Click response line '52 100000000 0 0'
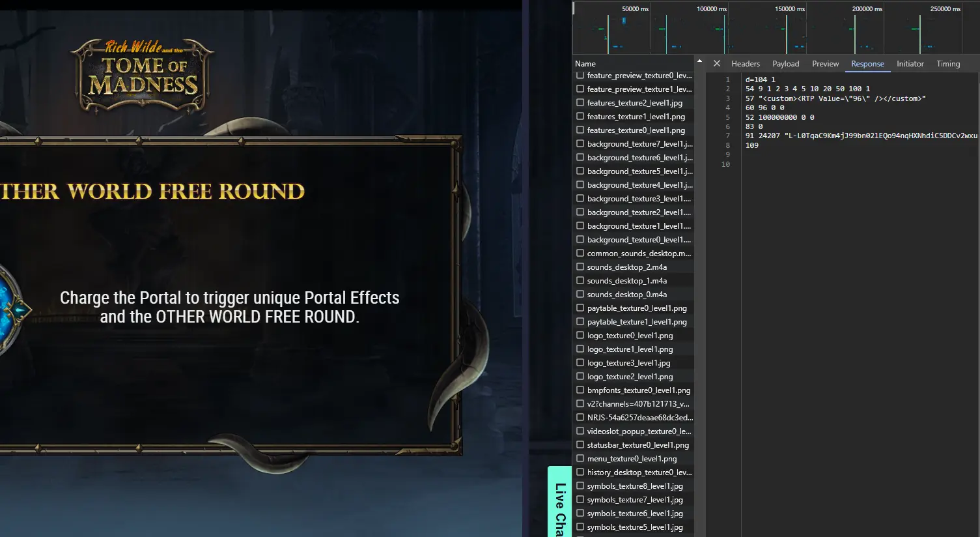The height and width of the screenshot is (537, 980). pyautogui.click(x=779, y=117)
